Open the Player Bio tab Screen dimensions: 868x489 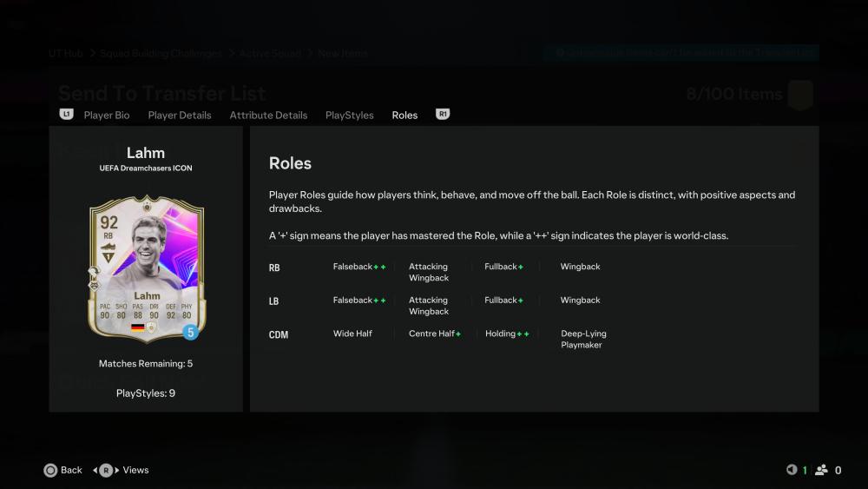pyautogui.click(x=107, y=116)
